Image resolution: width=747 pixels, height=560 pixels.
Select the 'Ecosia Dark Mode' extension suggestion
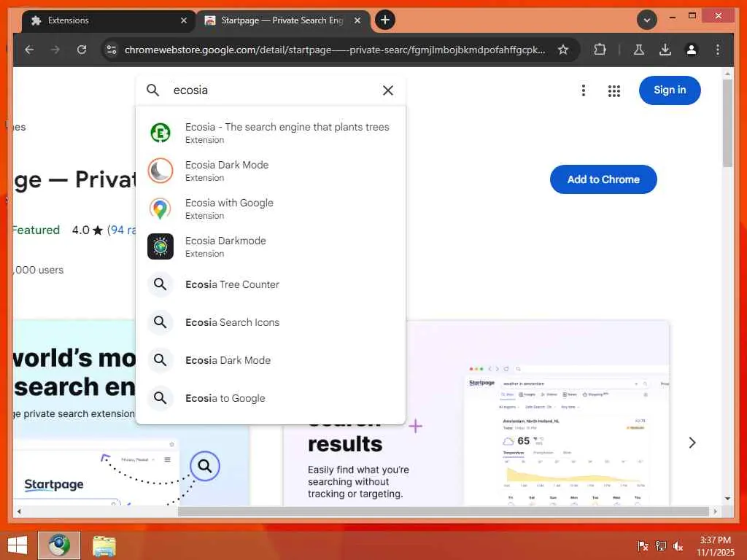(271, 171)
